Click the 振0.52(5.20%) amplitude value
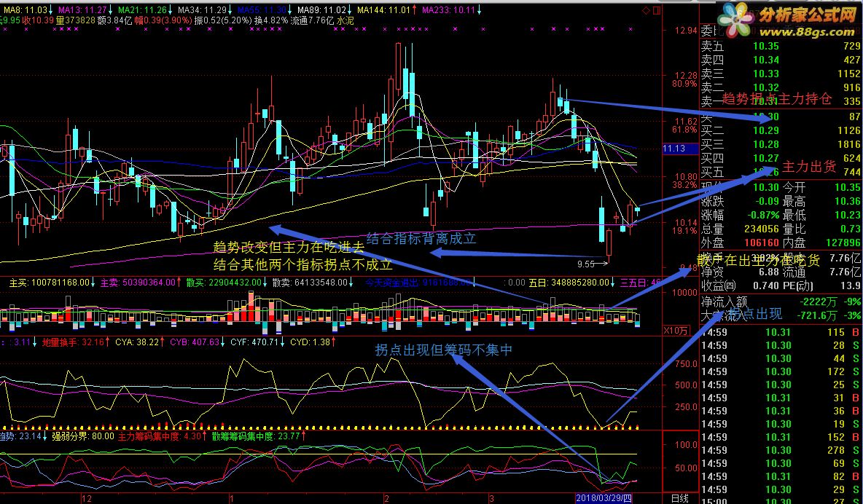Viewport: 863px width, 504px height. coord(223,20)
